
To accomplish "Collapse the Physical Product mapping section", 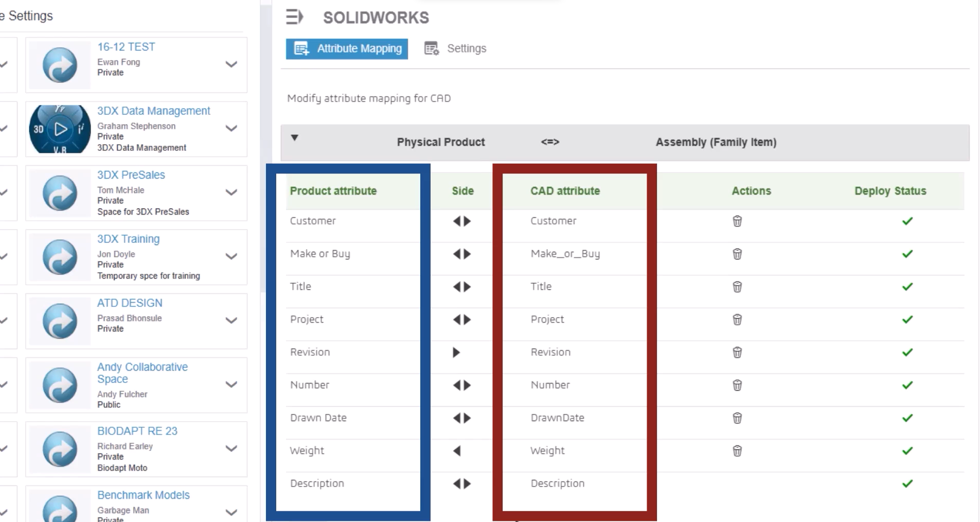I will (x=294, y=137).
